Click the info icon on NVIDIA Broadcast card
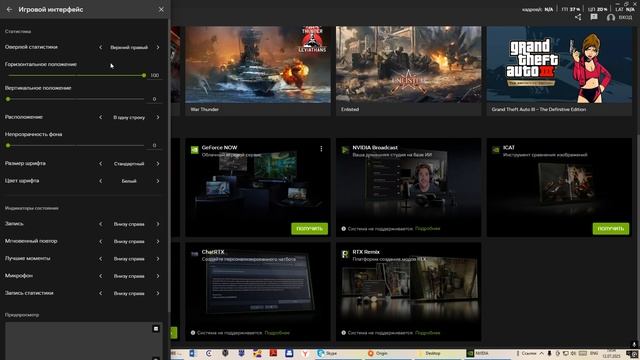640x360 pixels. [x=344, y=229]
